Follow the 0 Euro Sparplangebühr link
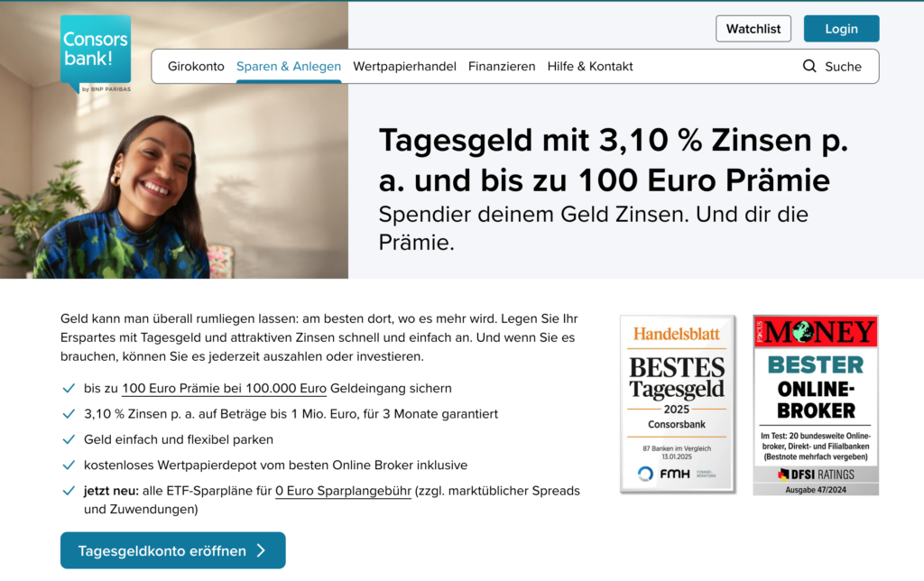The image size is (924, 581). (x=343, y=491)
